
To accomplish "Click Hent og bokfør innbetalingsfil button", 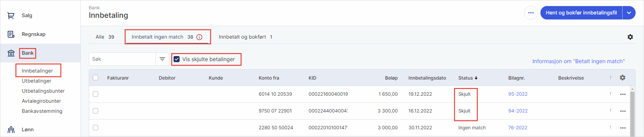I will coord(581,13).
